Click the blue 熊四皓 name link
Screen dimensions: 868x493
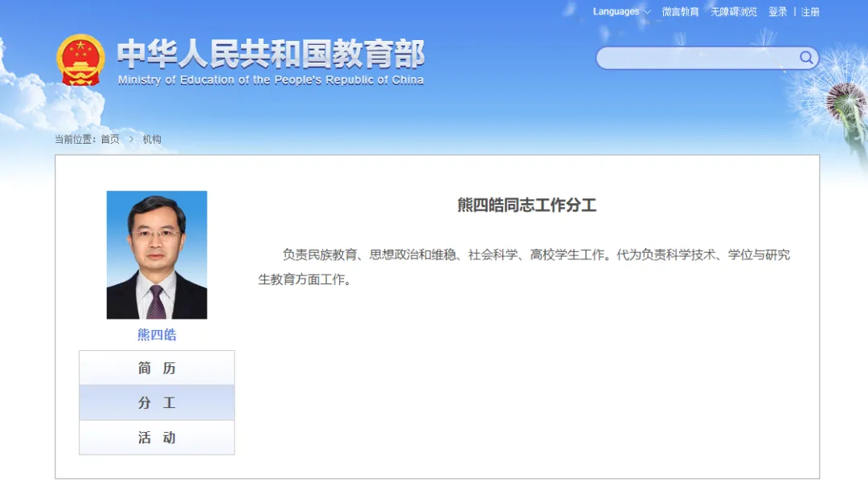coord(157,335)
